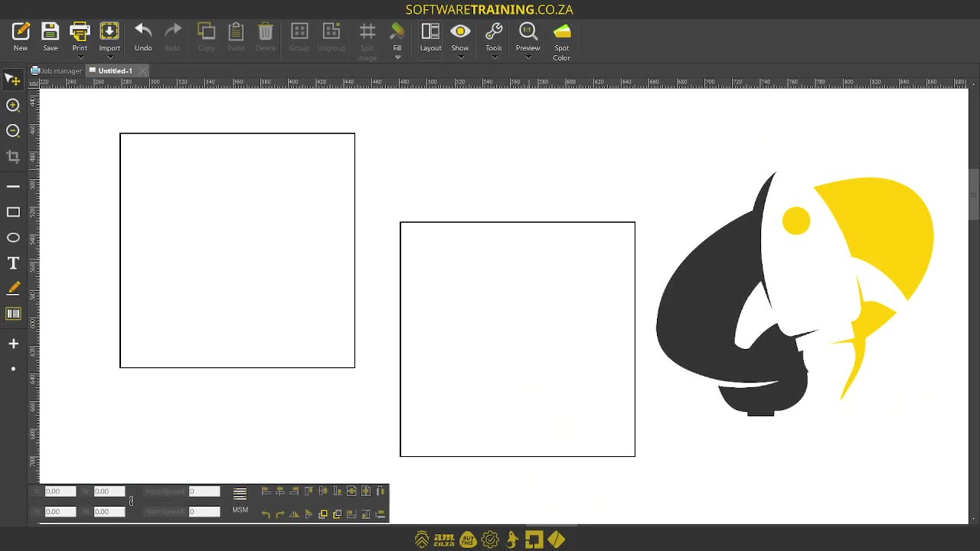
Task: Click the MSM lines button
Action: [x=240, y=499]
